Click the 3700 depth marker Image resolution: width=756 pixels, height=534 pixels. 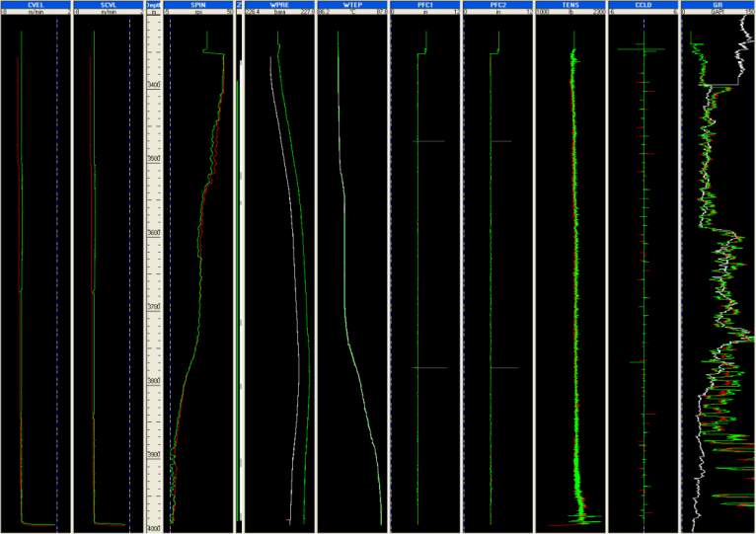[x=154, y=307]
